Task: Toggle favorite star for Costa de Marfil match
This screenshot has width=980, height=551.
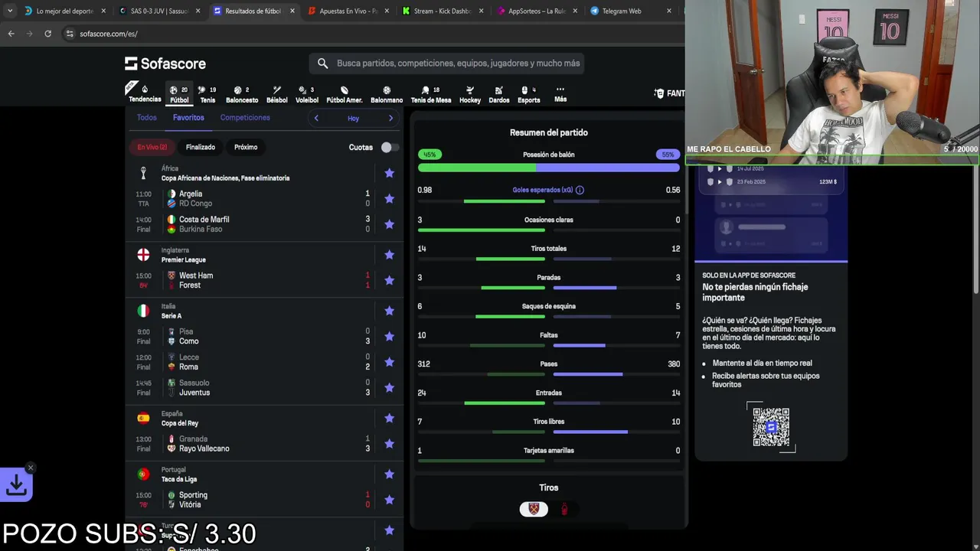Action: [389, 224]
